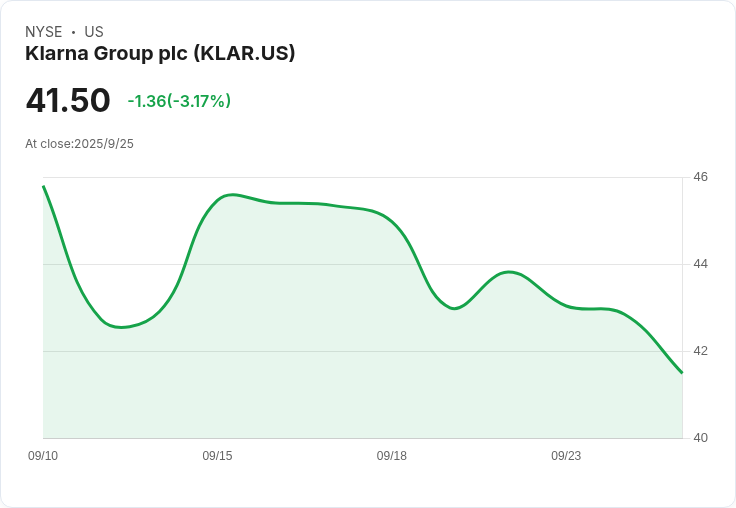Click the 41.50 closing price
Image resolution: width=736 pixels, height=508 pixels.
point(68,101)
